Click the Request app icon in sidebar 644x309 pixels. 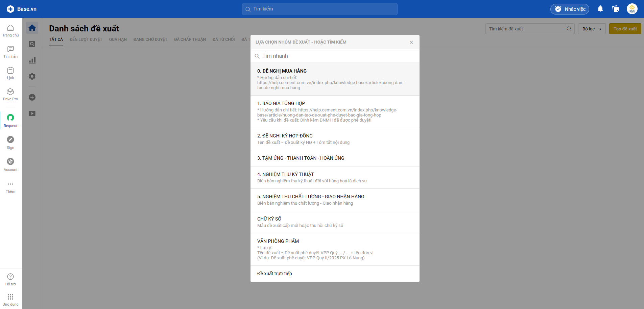(x=10, y=120)
